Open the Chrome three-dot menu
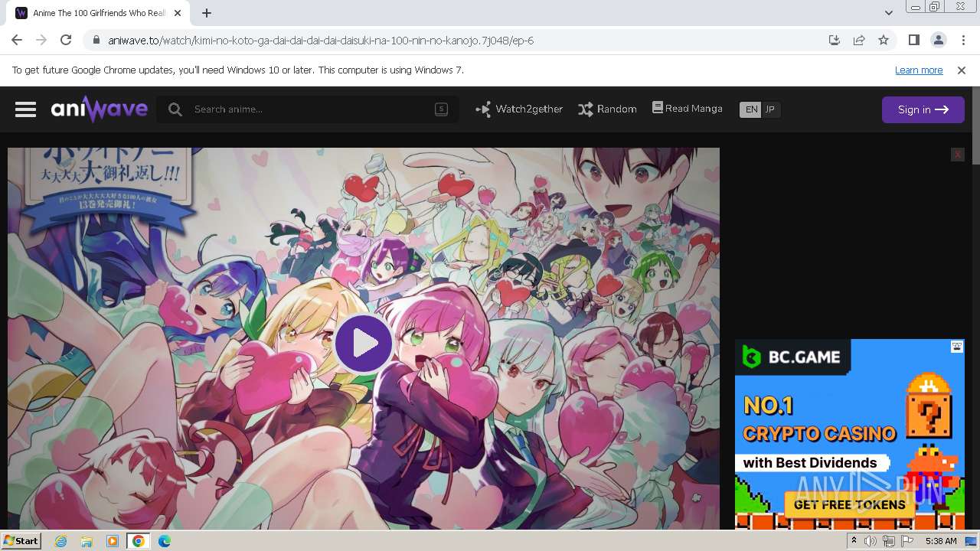This screenshot has height=551, width=980. point(963,40)
